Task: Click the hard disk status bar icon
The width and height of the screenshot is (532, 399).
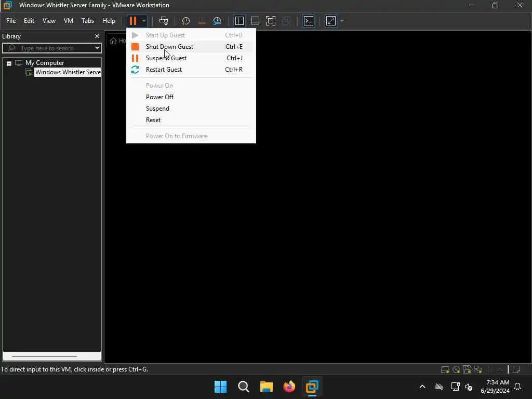Action: coord(445,369)
